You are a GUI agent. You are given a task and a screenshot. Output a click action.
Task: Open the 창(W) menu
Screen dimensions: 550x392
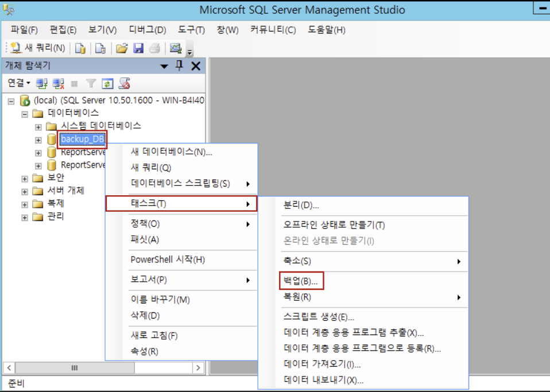click(228, 30)
